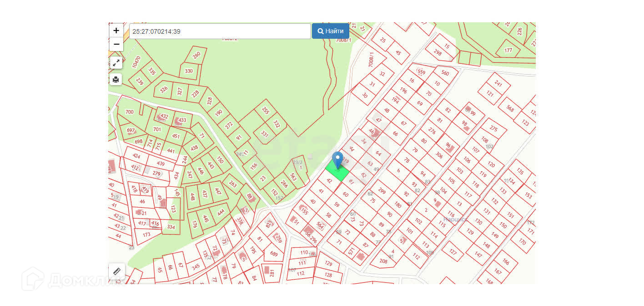Select parcel 263
The height and width of the screenshot is (306, 644).
click(232, 184)
